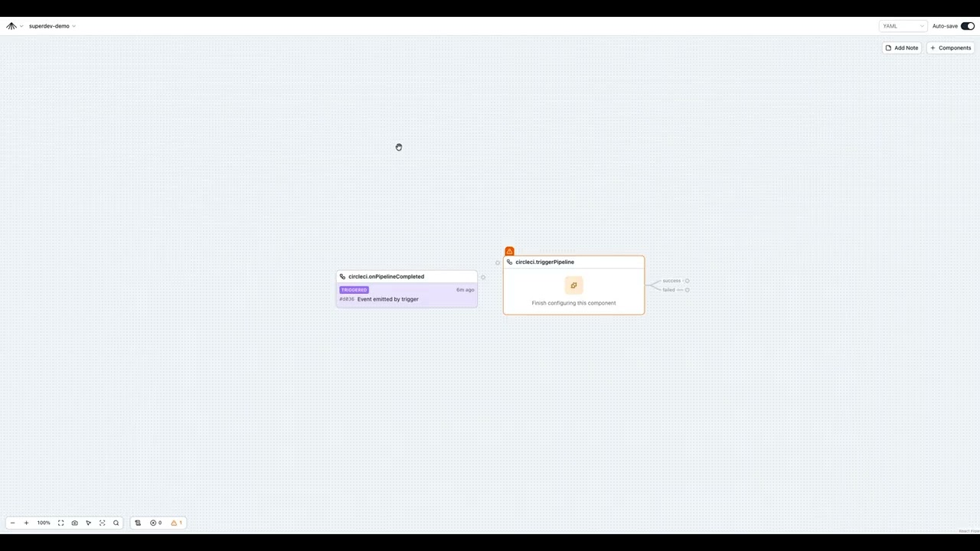Viewport: 980px width, 551px height.
Task: Click the success output handle
Action: (687, 281)
